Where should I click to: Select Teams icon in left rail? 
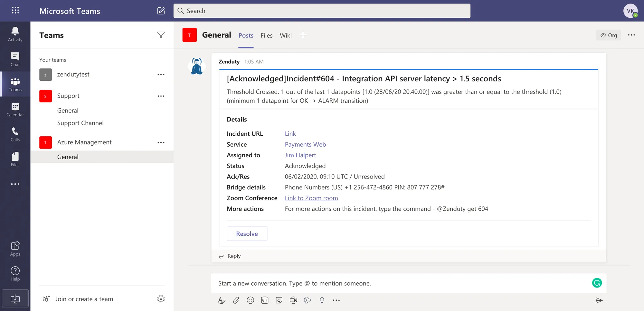coord(15,84)
